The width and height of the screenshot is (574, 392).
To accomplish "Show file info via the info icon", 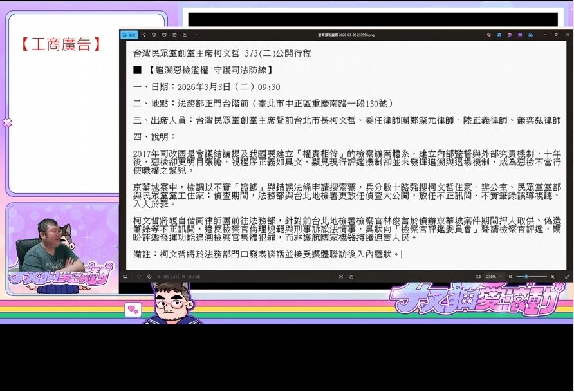I will tap(149, 277).
